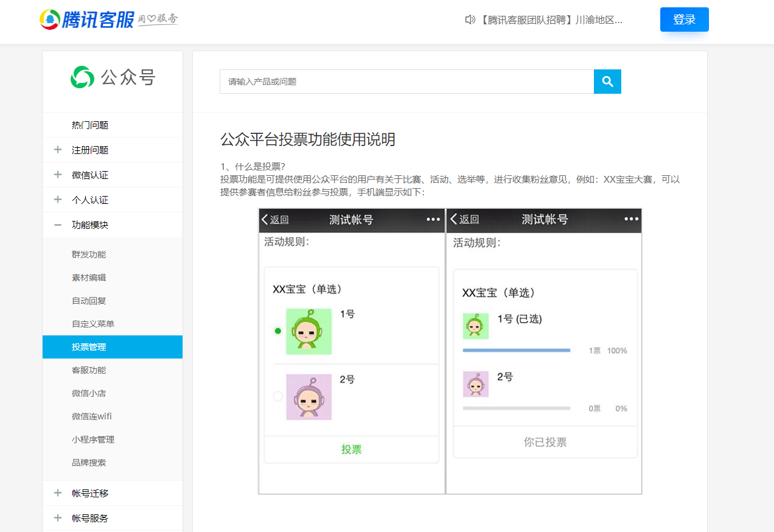Select the 1号 radio button option
774x532 pixels.
pyautogui.click(x=278, y=331)
